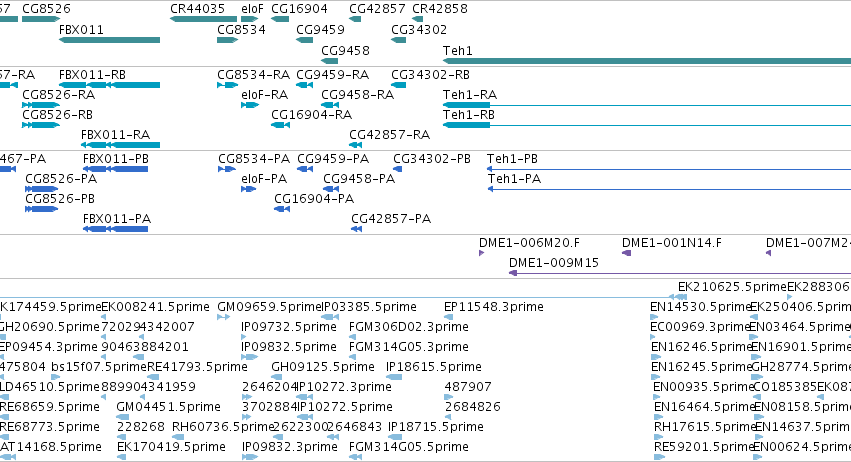Image resolution: width=851 pixels, height=462 pixels.
Task: Click the CG8534-RA transcript label
Action: [x=253, y=75]
